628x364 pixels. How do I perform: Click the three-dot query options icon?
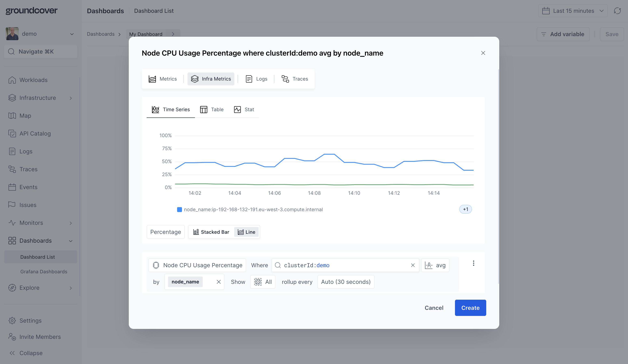(x=473, y=263)
